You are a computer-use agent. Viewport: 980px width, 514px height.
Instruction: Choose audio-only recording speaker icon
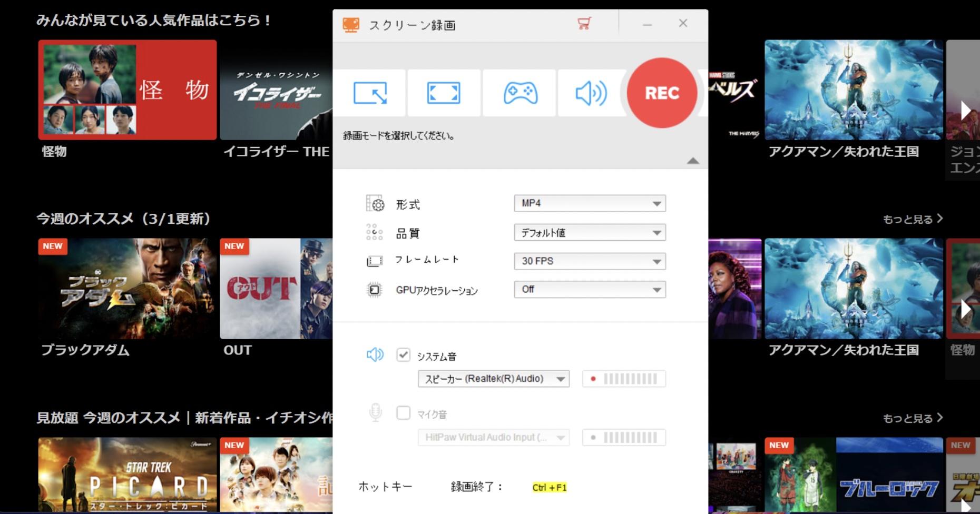(x=591, y=93)
